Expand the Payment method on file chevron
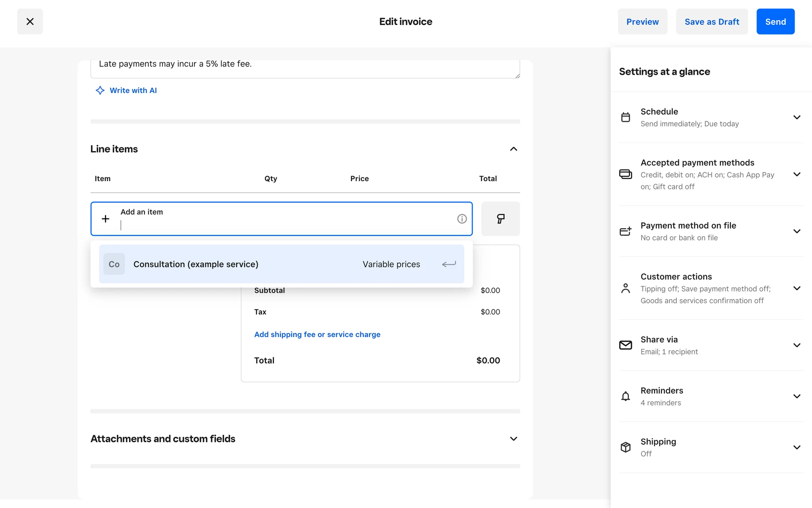 (x=797, y=231)
